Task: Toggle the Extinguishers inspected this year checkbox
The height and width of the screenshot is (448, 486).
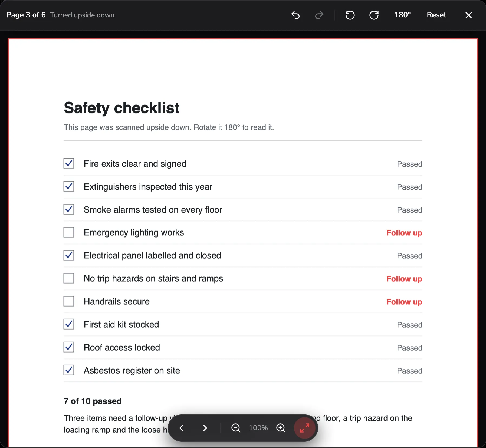Action: (69, 186)
